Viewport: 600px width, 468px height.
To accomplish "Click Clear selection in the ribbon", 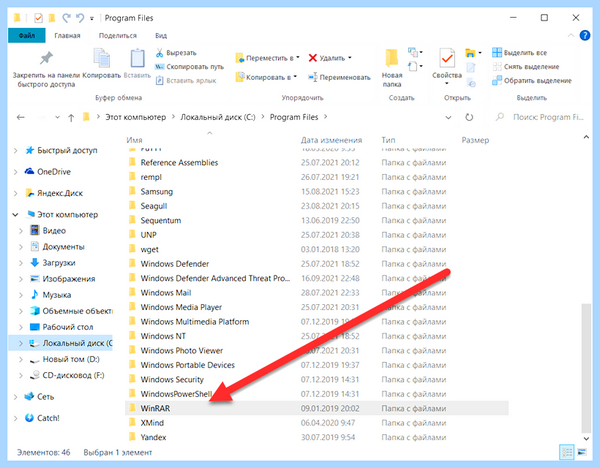I will point(526,67).
